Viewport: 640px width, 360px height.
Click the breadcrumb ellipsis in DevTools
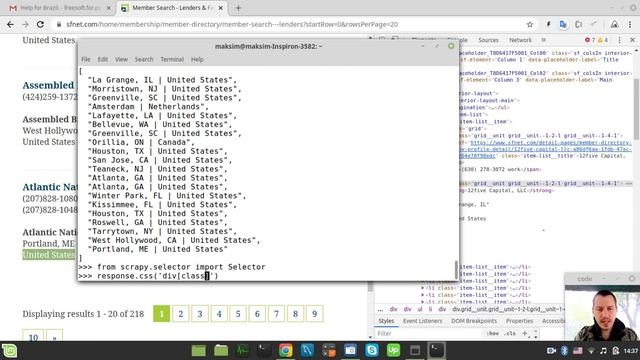380,309
